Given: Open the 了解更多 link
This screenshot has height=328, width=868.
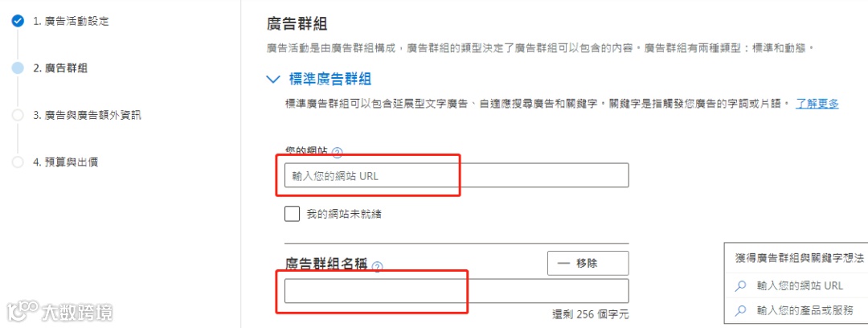Looking at the screenshot, I should pyautogui.click(x=817, y=104).
